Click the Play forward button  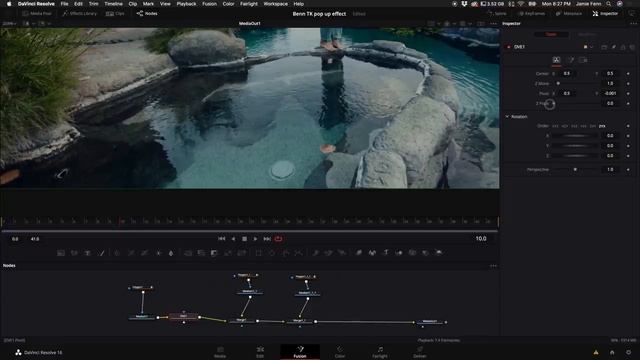tap(256, 239)
